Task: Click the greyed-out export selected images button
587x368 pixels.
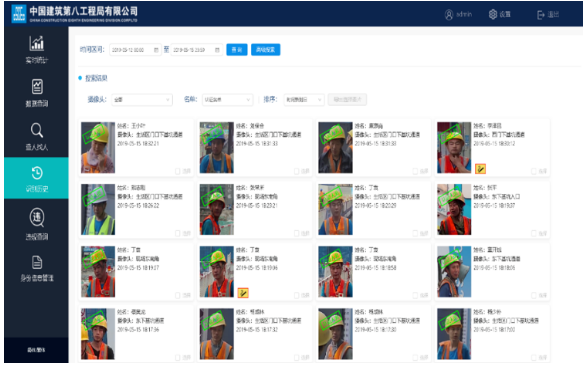Action: click(x=347, y=100)
